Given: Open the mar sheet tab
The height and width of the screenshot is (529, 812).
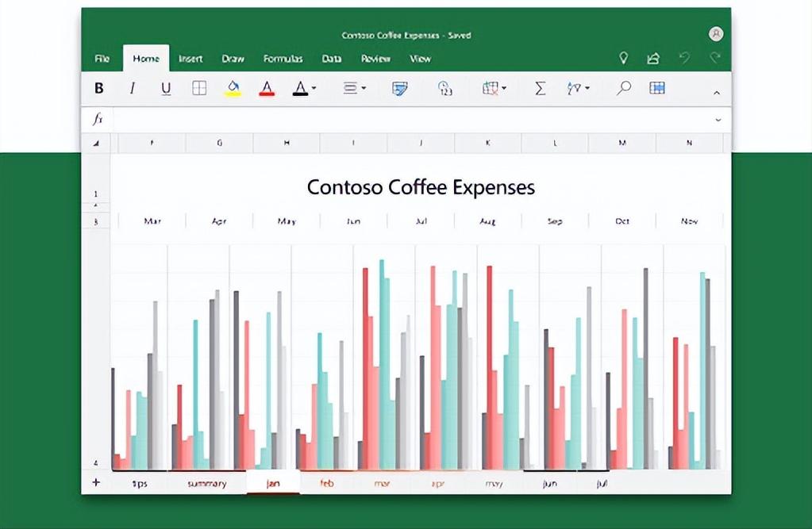Looking at the screenshot, I should pos(382,483).
